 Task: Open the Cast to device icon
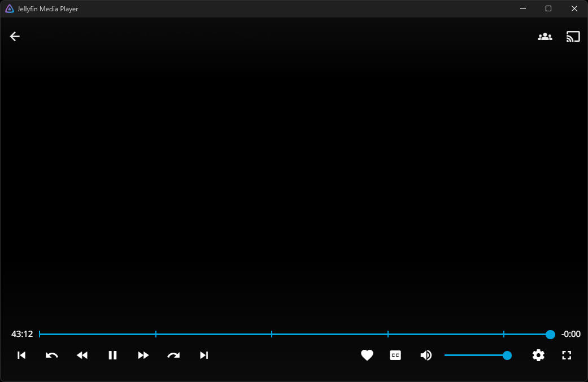573,37
